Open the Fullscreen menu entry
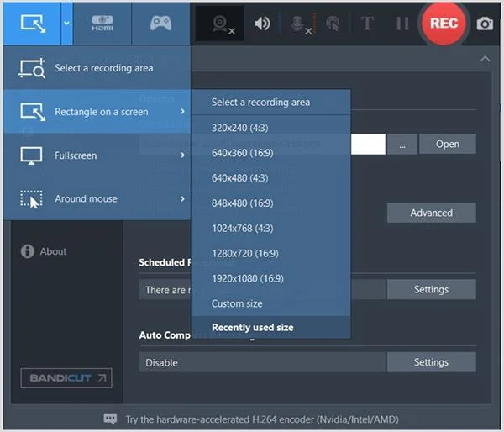The width and height of the screenshot is (504, 432). tap(97, 155)
